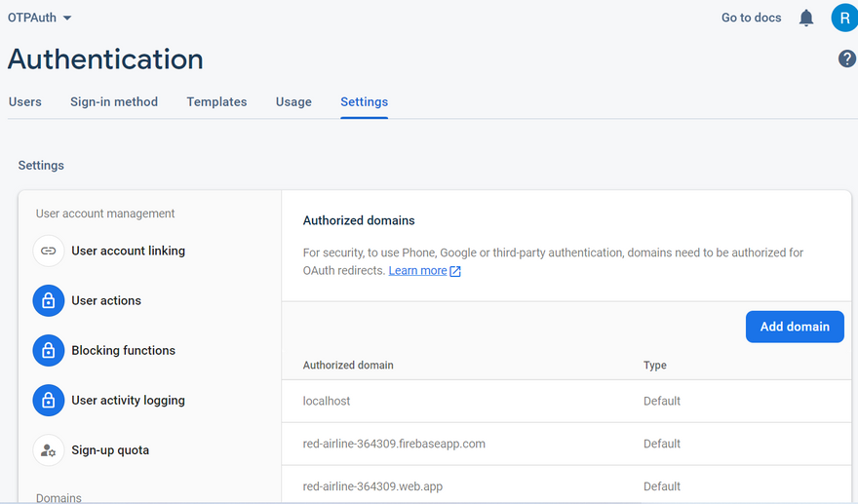This screenshot has height=504, width=858.
Task: Click the notifications bell icon
Action: (806, 18)
